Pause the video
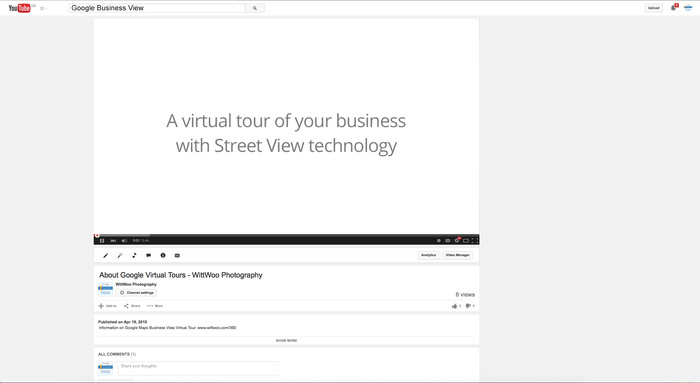The width and height of the screenshot is (700, 383). [x=102, y=241]
